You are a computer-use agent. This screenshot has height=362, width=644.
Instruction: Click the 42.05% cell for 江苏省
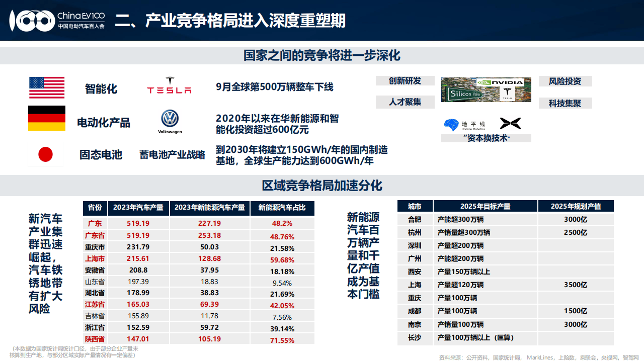(x=282, y=305)
